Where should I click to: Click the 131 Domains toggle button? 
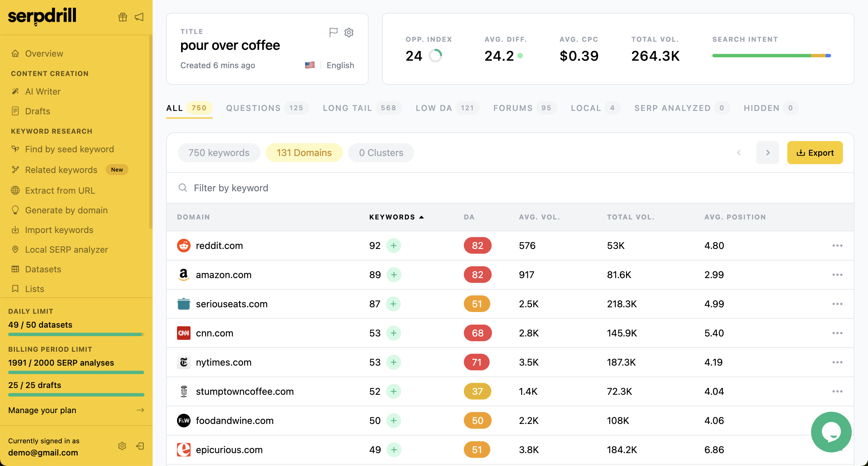[x=304, y=153]
